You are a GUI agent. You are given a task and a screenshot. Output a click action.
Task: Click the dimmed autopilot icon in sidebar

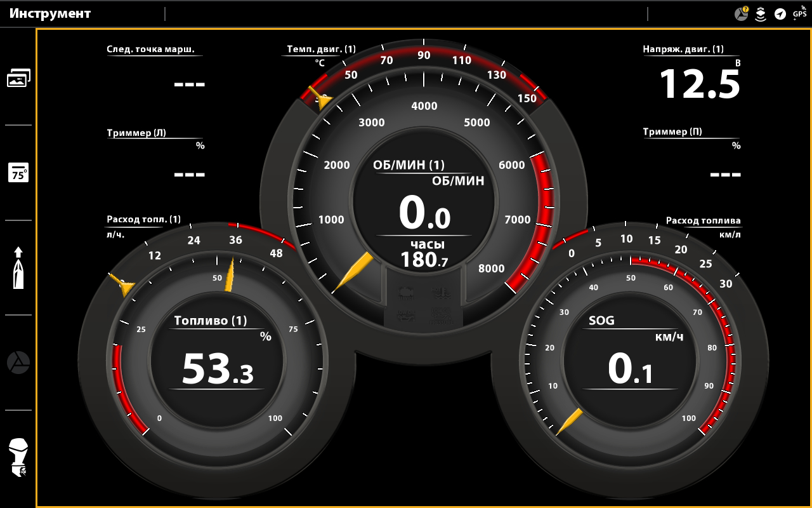pyautogui.click(x=18, y=363)
